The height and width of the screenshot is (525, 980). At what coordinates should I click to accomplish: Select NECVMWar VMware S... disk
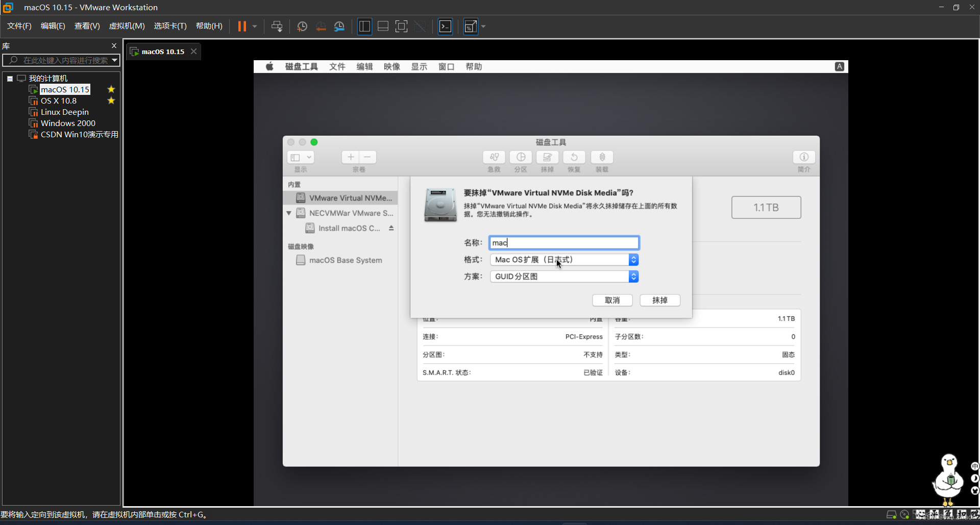tap(345, 213)
